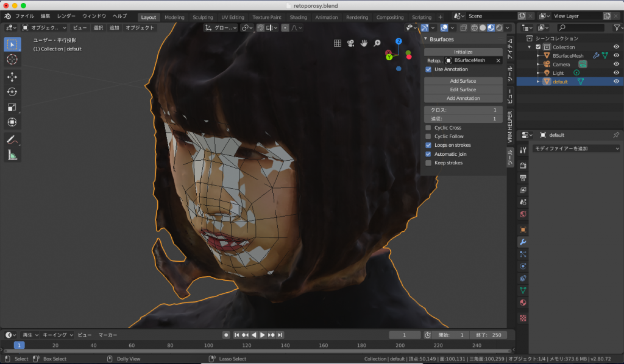This screenshot has width=624, height=364.
Task: Hide the Light object with its eye toggle
Action: tap(615, 72)
